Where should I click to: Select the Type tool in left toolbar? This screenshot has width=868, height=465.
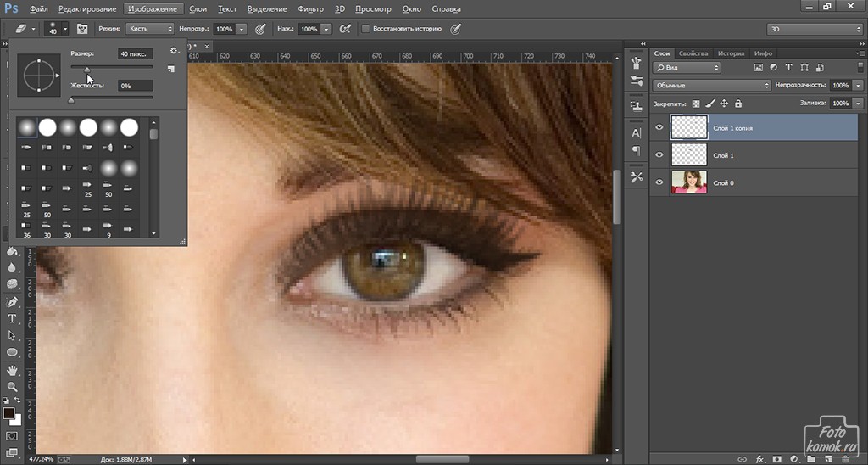click(x=12, y=319)
